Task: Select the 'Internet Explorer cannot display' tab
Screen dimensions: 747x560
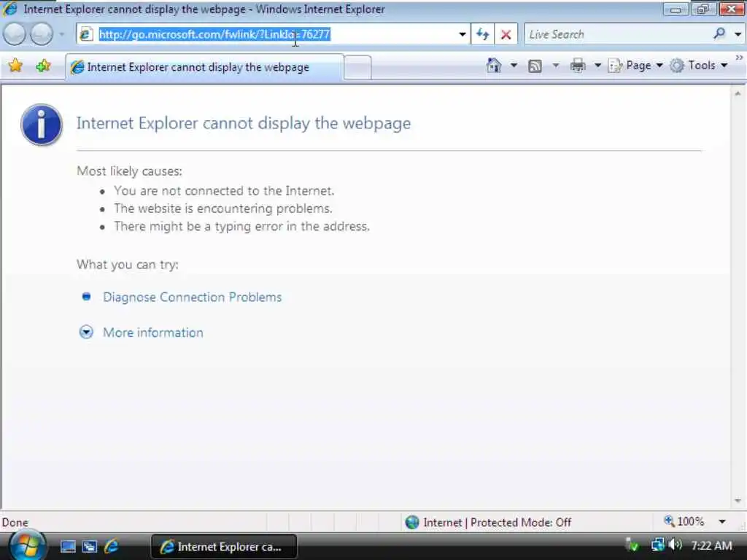Action: [x=204, y=67]
